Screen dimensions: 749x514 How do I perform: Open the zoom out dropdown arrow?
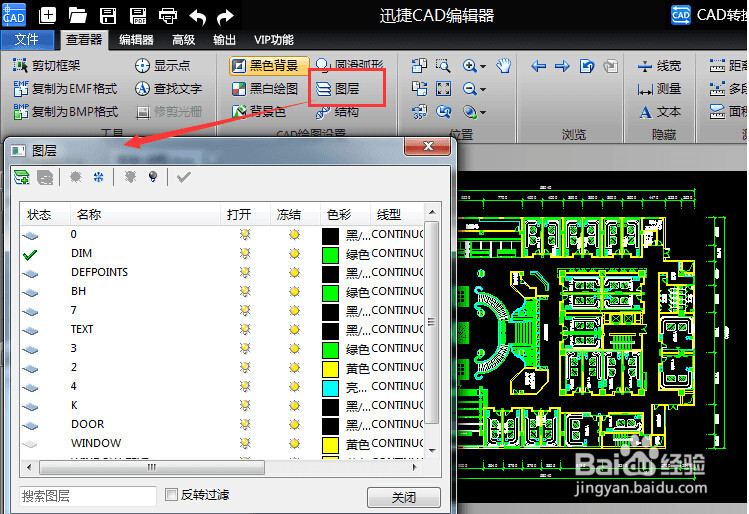pos(483,89)
